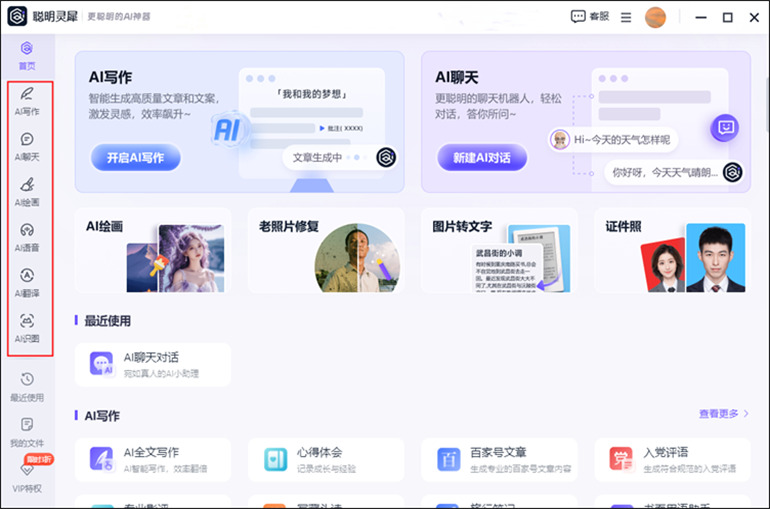The image size is (770, 509).
Task: Open AI识图 in the left sidebar
Action: point(27,328)
